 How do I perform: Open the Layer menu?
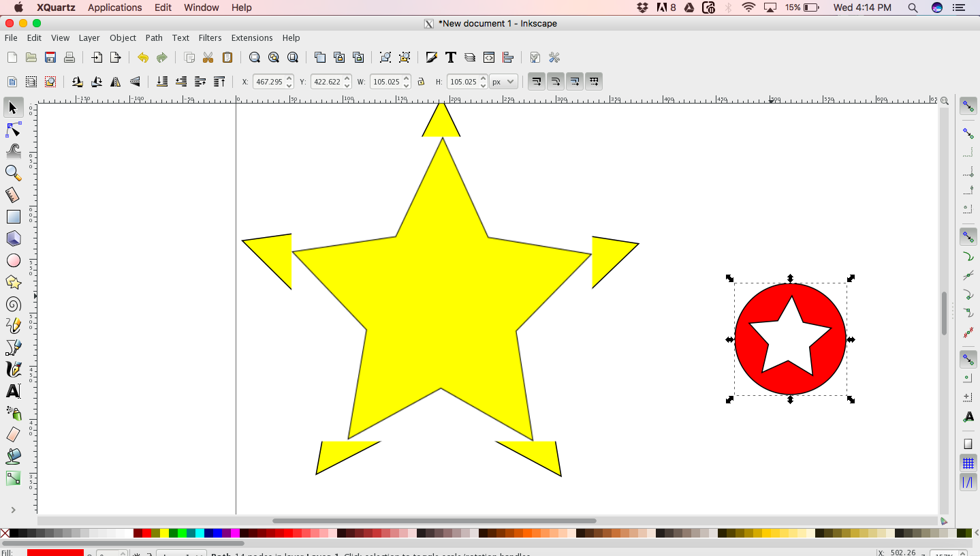[x=89, y=38]
